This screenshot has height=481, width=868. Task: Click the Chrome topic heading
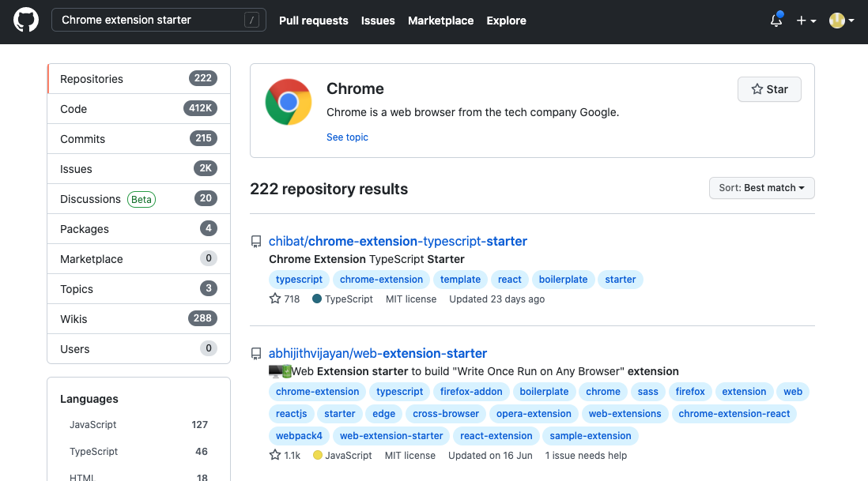(356, 88)
